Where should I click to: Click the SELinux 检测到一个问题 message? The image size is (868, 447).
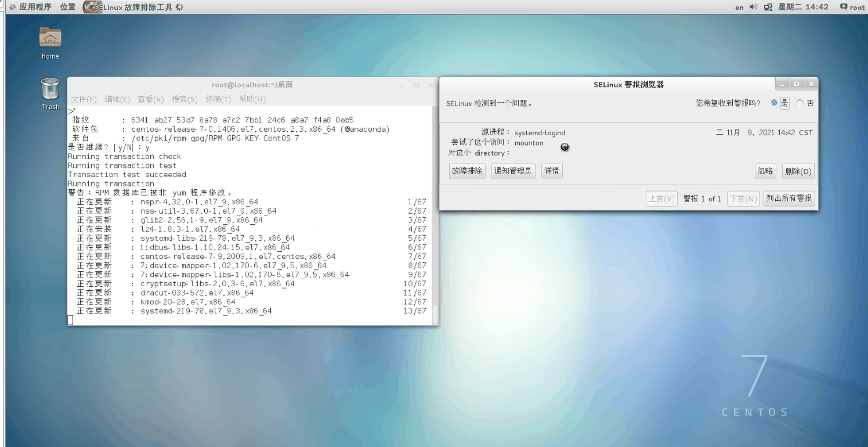tap(489, 103)
